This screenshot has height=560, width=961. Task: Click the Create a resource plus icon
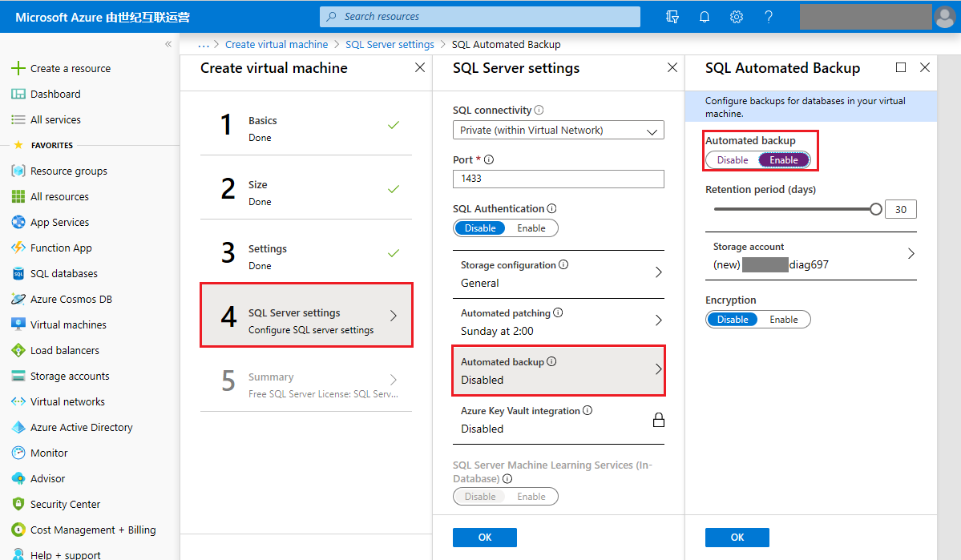click(18, 69)
